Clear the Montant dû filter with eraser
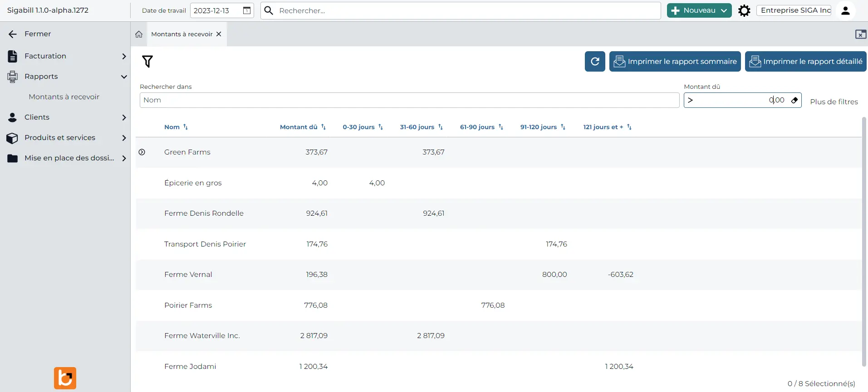 click(794, 100)
